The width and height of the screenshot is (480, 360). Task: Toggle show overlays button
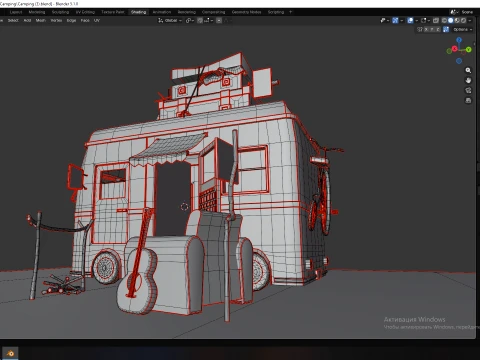(x=410, y=20)
